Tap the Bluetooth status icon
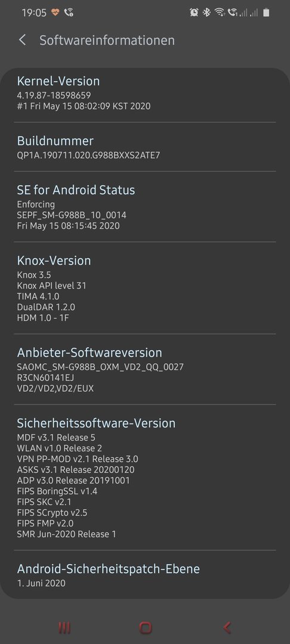Screen dimensions: 290x644 click(x=206, y=13)
